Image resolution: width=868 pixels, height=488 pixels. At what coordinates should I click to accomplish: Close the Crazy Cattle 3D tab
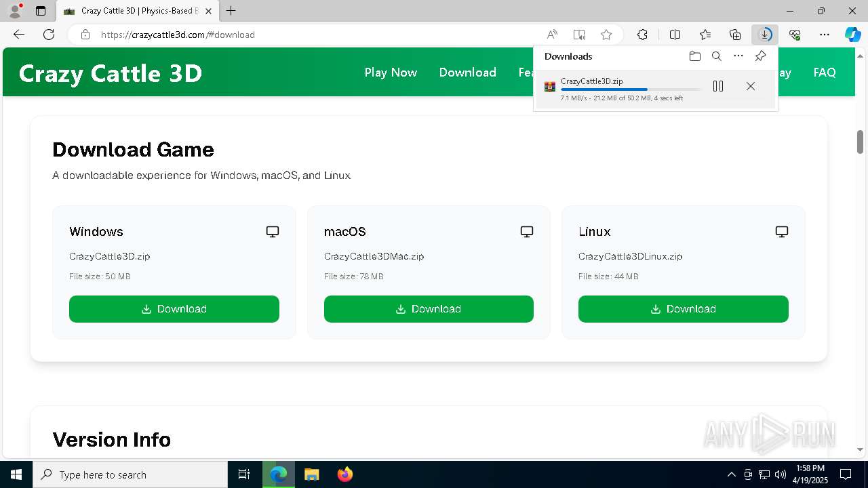tap(209, 11)
